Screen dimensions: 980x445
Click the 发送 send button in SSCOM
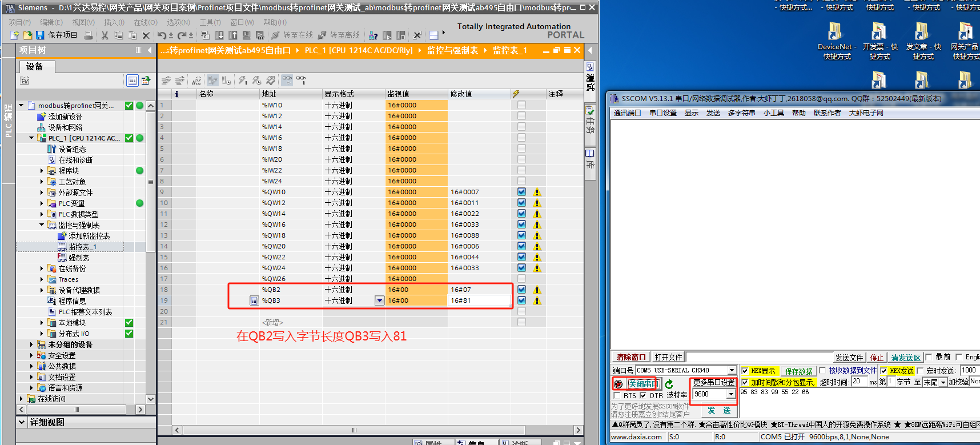coord(718,410)
